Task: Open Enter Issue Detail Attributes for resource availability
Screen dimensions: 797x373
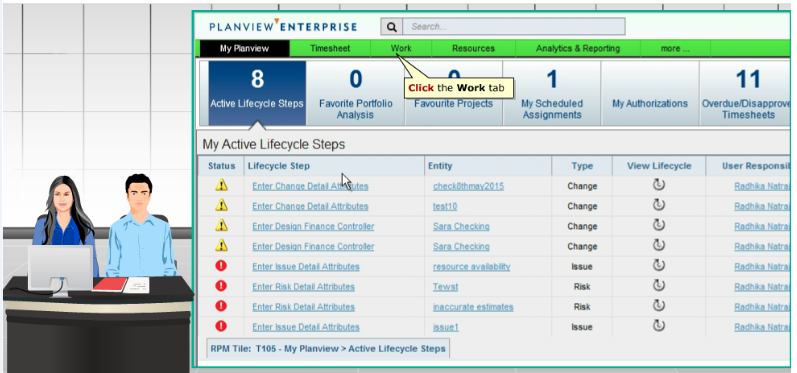Action: 306,267
